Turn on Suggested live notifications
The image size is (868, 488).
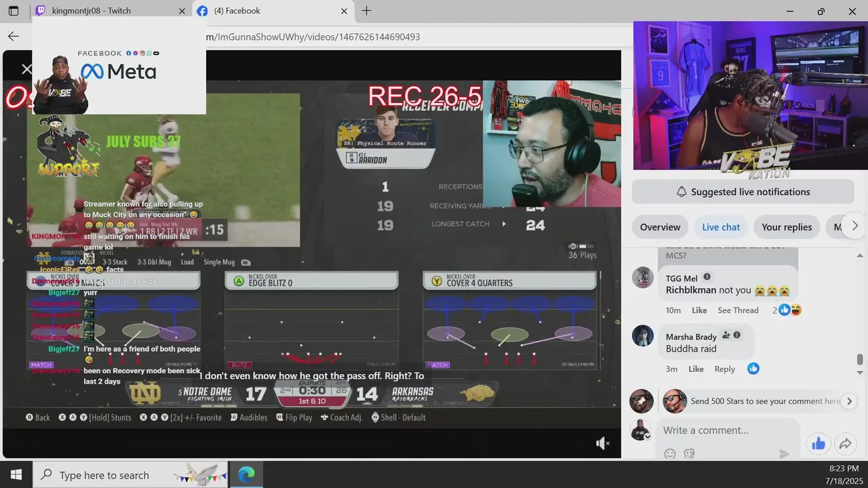click(x=743, y=192)
